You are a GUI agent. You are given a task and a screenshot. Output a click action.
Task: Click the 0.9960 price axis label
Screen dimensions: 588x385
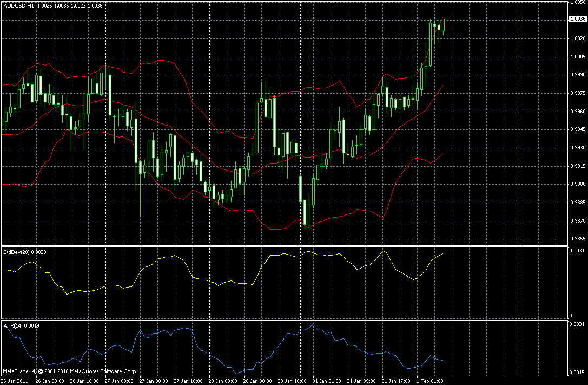coord(578,112)
